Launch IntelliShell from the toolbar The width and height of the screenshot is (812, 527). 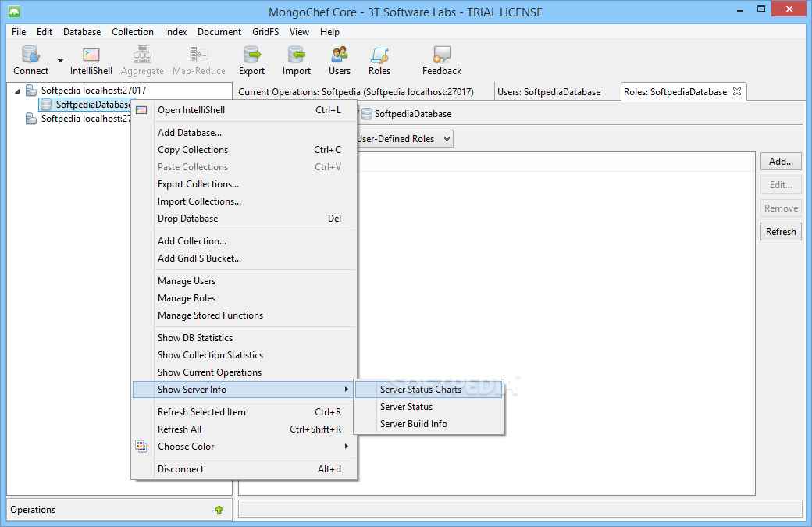coord(91,60)
